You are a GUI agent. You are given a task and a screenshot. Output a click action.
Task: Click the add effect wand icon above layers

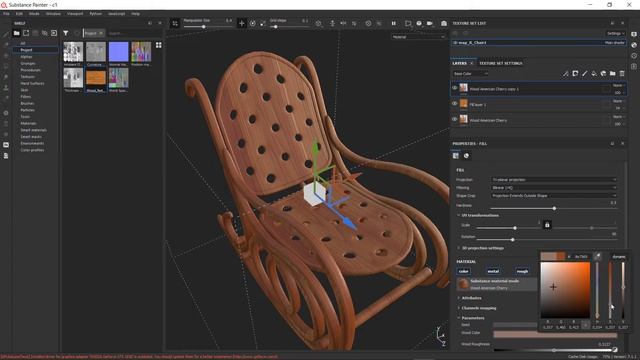coord(565,73)
